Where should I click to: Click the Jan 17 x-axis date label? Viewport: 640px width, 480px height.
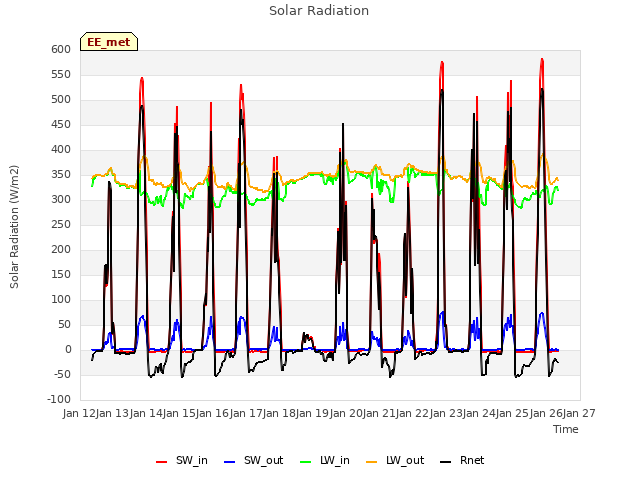[245, 414]
